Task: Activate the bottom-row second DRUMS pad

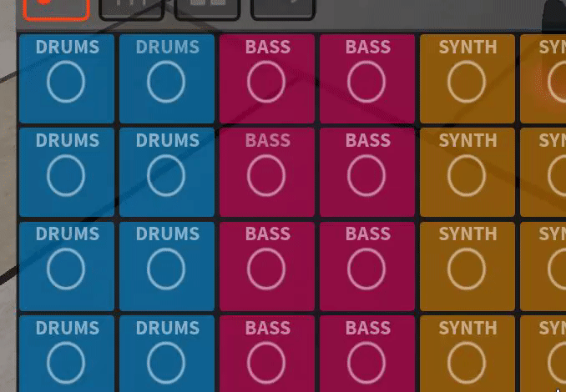Action: [167, 354]
